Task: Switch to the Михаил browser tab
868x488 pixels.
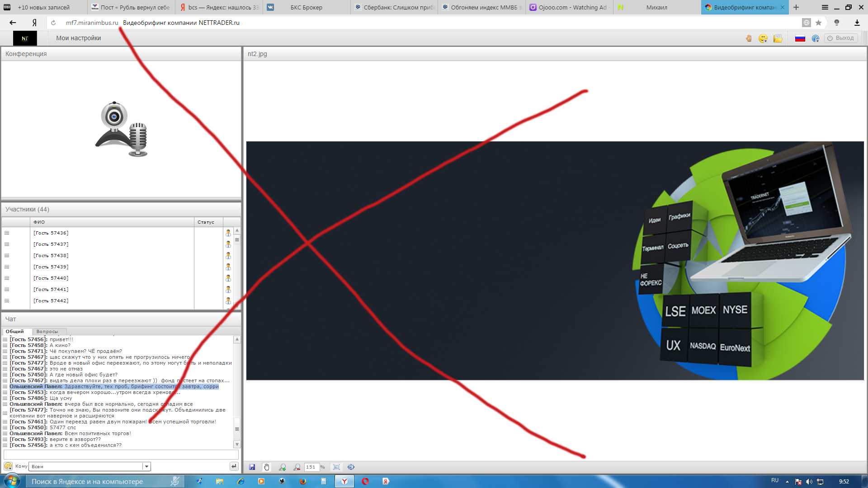Action: point(656,7)
